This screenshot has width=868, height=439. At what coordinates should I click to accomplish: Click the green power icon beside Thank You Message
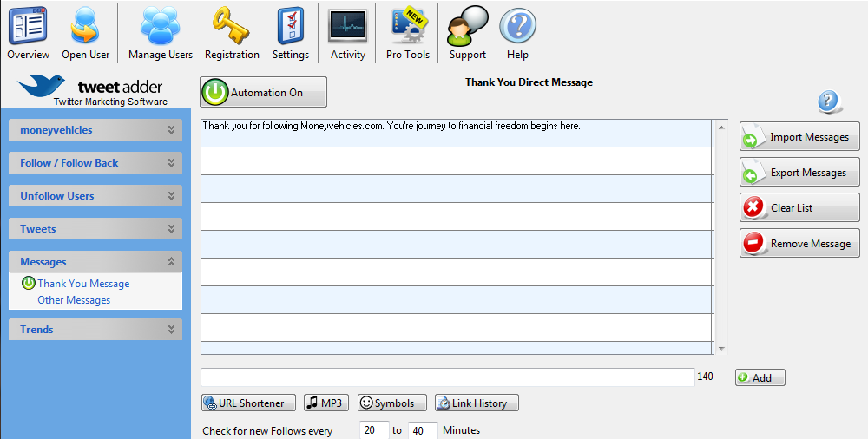(29, 283)
